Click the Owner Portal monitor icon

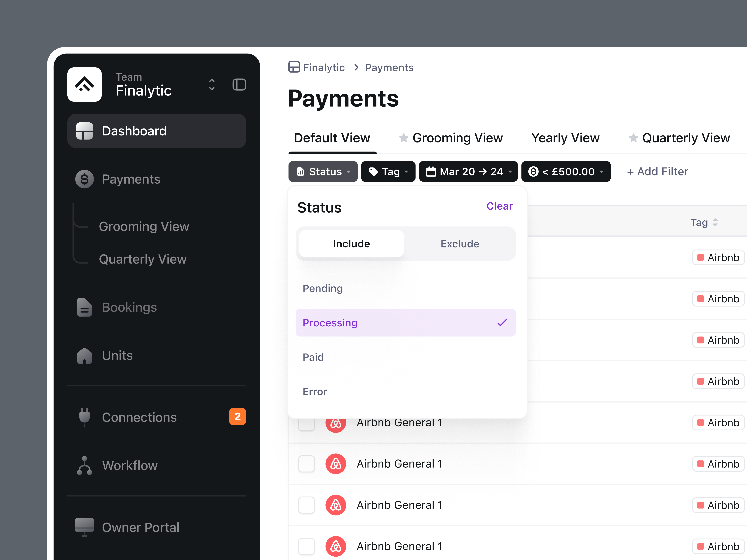[x=84, y=527]
